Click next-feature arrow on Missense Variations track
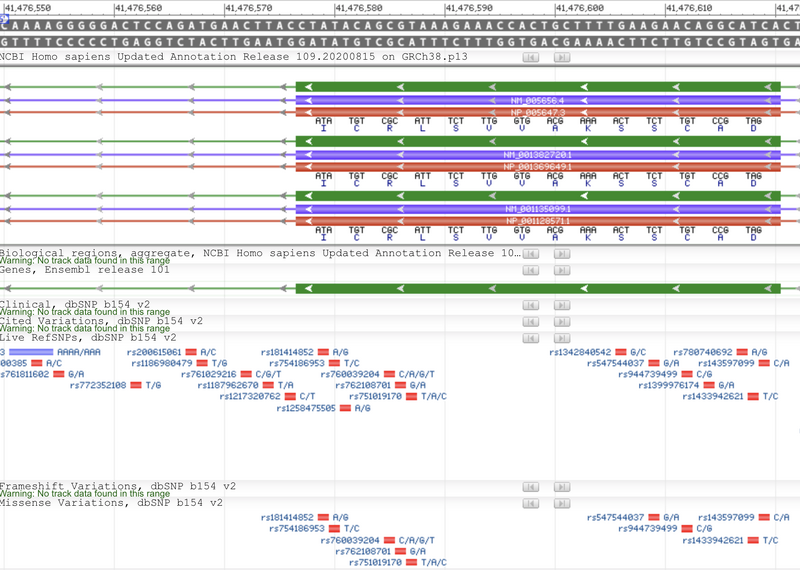The height and width of the screenshot is (570, 800). [x=561, y=503]
